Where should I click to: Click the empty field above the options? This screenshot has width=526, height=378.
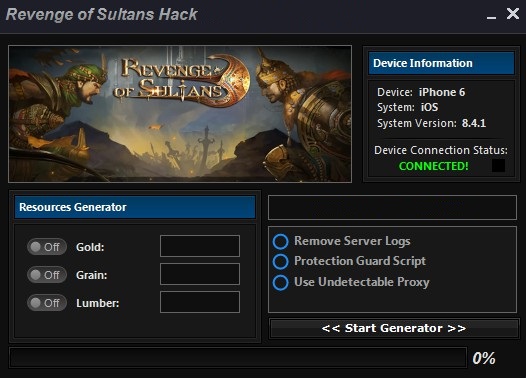(x=392, y=208)
